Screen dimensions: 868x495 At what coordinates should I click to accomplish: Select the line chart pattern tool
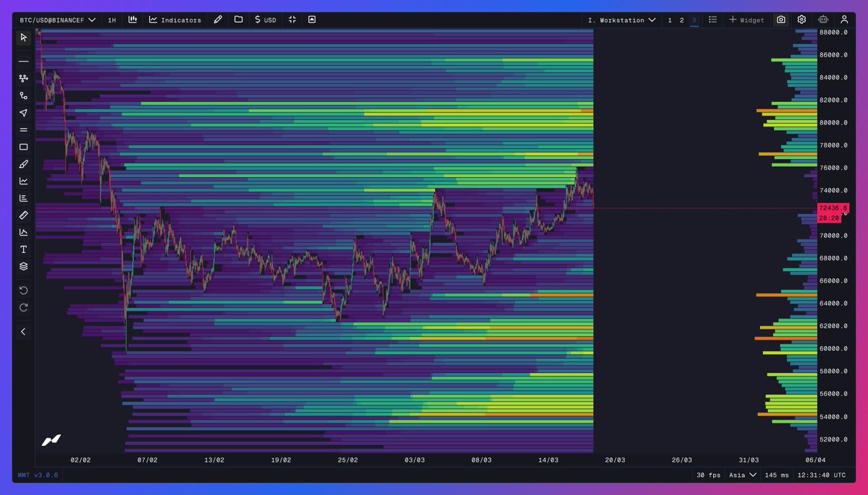click(x=23, y=181)
